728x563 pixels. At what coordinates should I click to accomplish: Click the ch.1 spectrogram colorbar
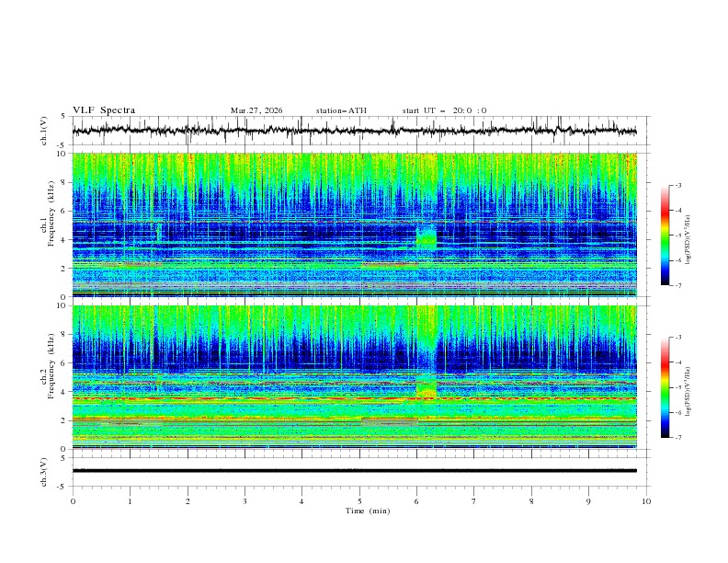tap(665, 235)
